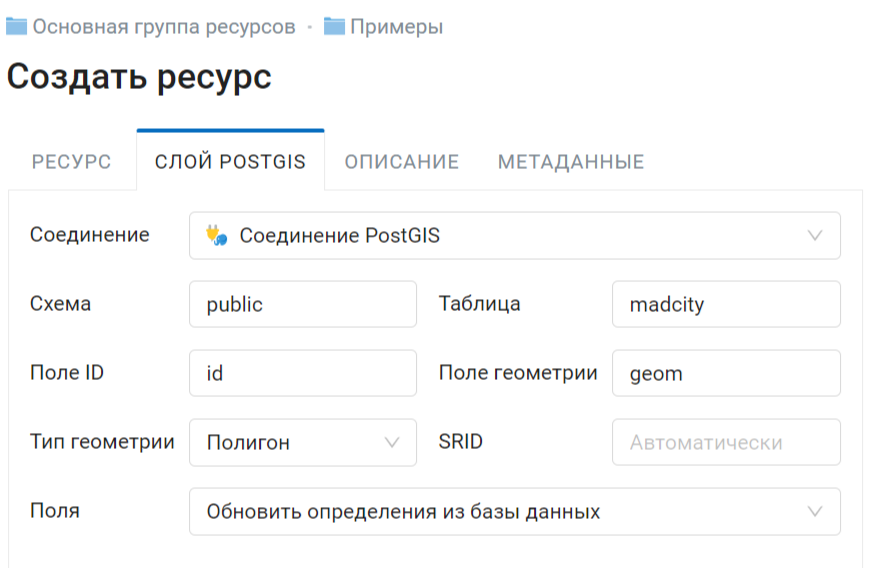
Task: Click the Соединение PostGIS selected value
Action: (340, 235)
